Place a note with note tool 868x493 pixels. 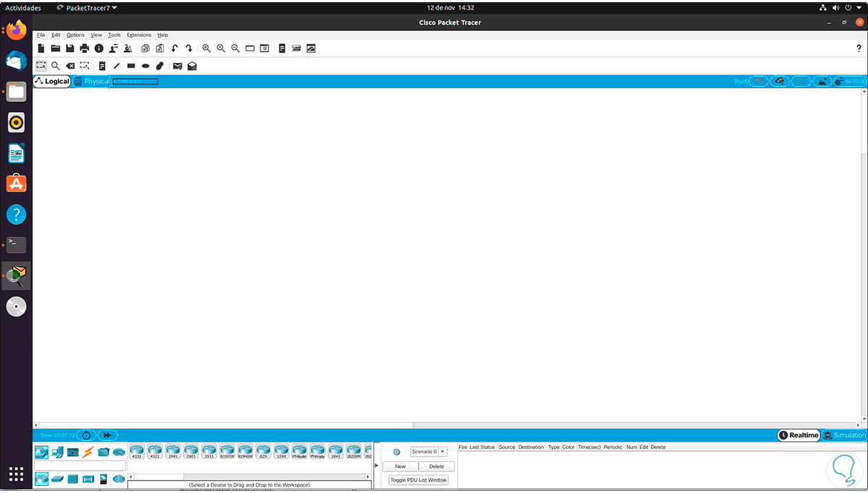[x=102, y=66]
